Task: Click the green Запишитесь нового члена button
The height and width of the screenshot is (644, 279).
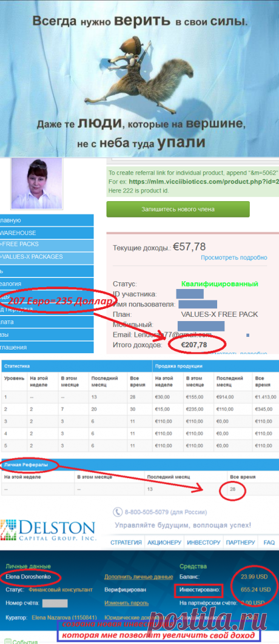Action: 178,209
